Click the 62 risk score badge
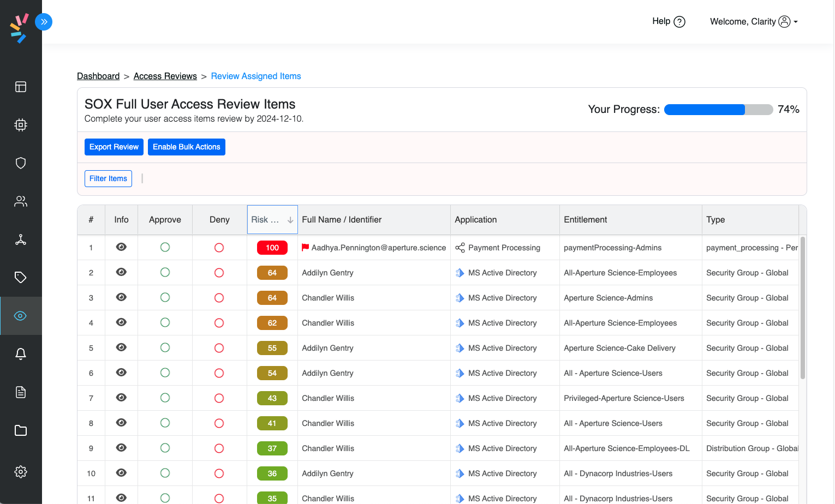Image resolution: width=835 pixels, height=504 pixels. pos(272,323)
